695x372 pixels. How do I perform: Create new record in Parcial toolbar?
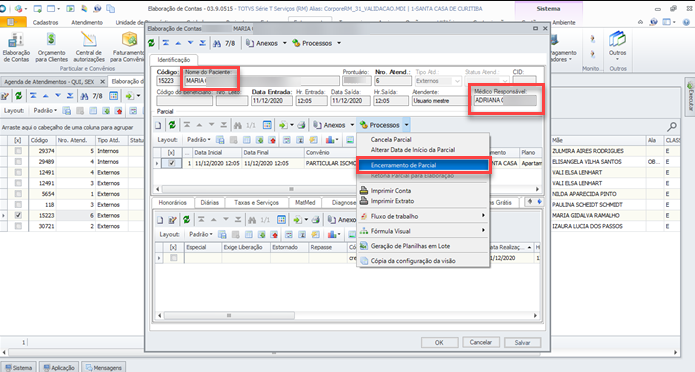click(158, 125)
